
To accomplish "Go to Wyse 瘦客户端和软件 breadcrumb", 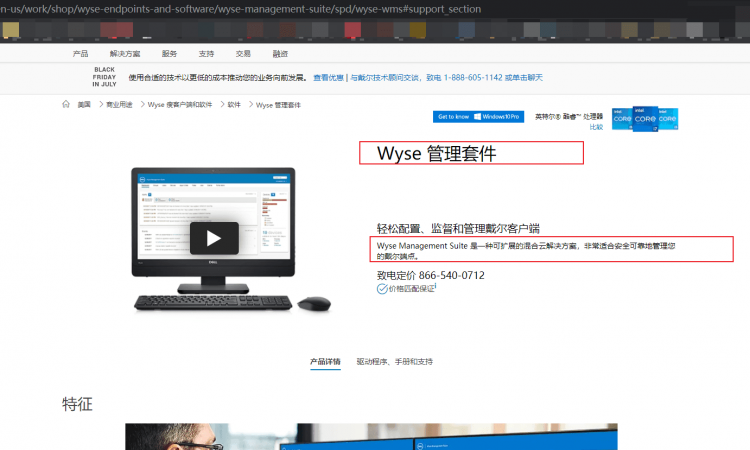I will 180,105.
